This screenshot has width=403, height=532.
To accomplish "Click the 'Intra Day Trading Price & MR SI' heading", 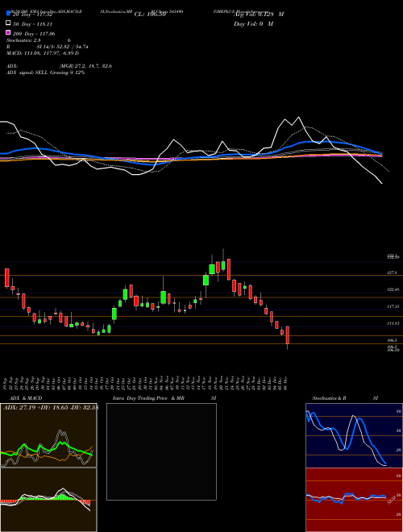I will tap(164, 398).
